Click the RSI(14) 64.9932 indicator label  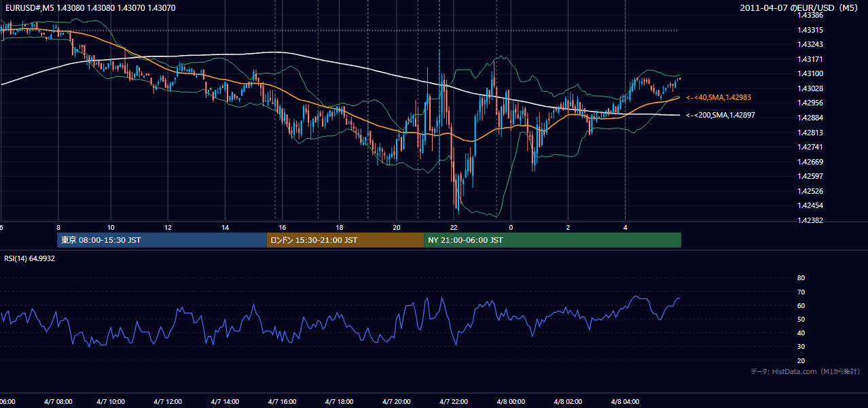click(x=30, y=258)
